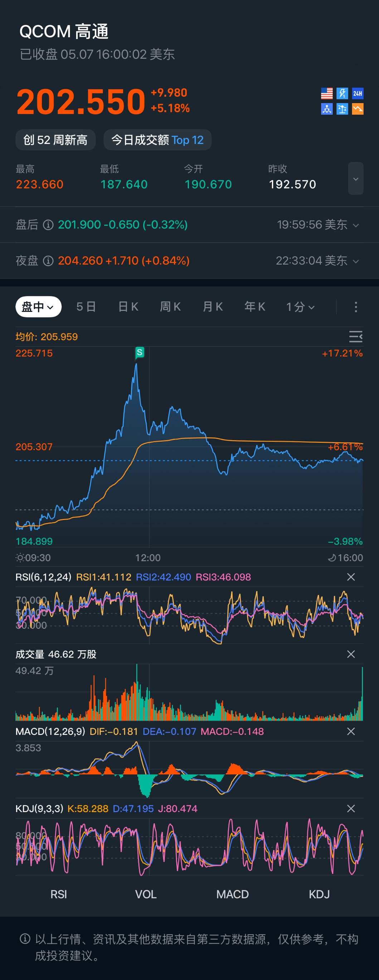This screenshot has width=379, height=980.
Task: Switch to the 月K chart tab
Action: tap(213, 307)
